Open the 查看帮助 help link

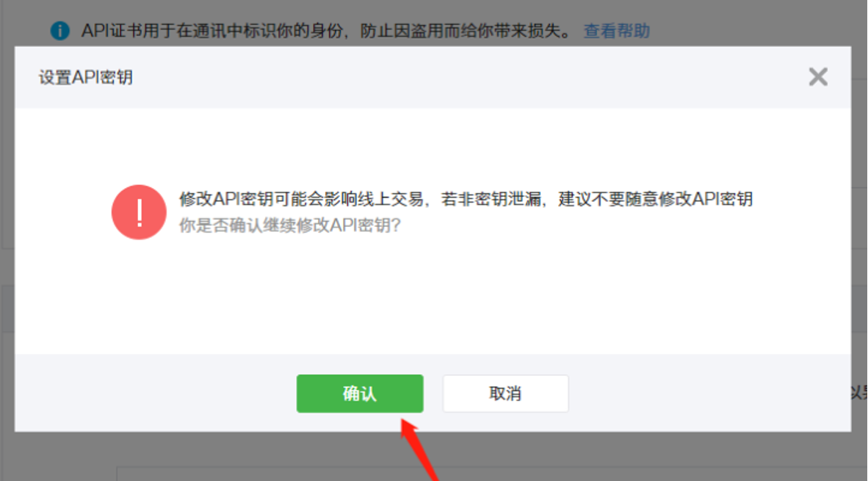pos(617,31)
